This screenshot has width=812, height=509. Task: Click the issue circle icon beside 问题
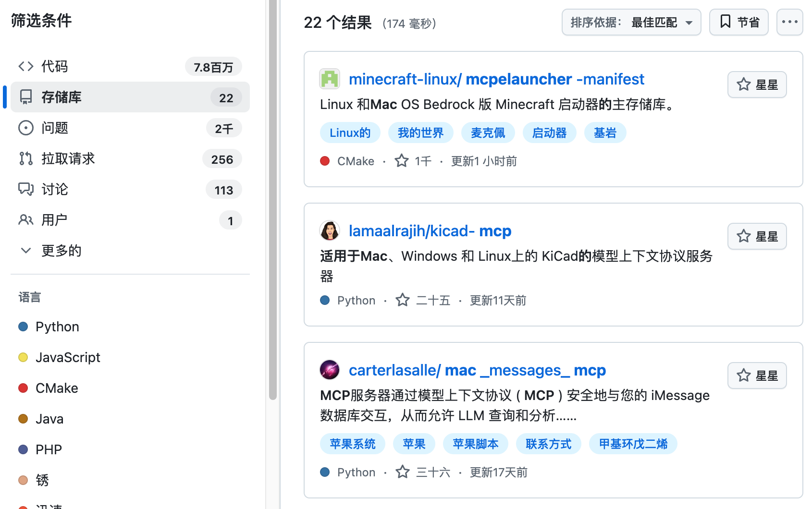[x=26, y=128]
